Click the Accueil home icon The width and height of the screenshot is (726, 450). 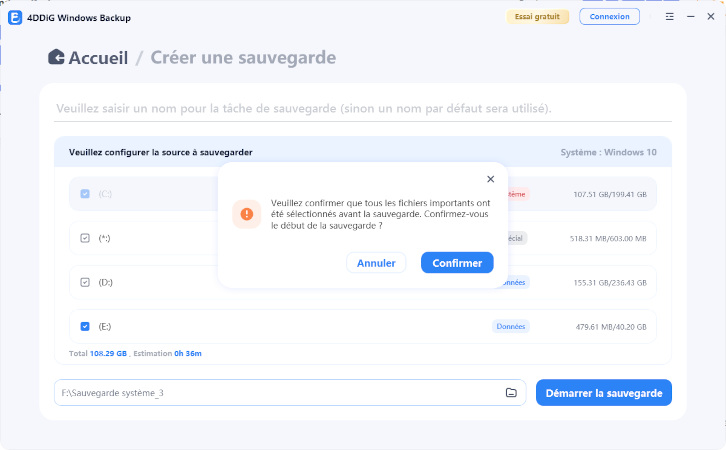(56, 57)
